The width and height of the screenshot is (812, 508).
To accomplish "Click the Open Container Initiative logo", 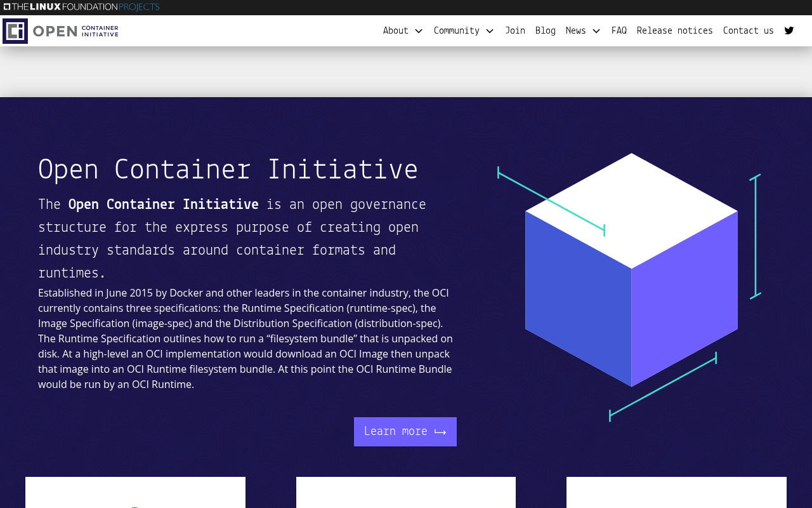I will pyautogui.click(x=61, y=31).
